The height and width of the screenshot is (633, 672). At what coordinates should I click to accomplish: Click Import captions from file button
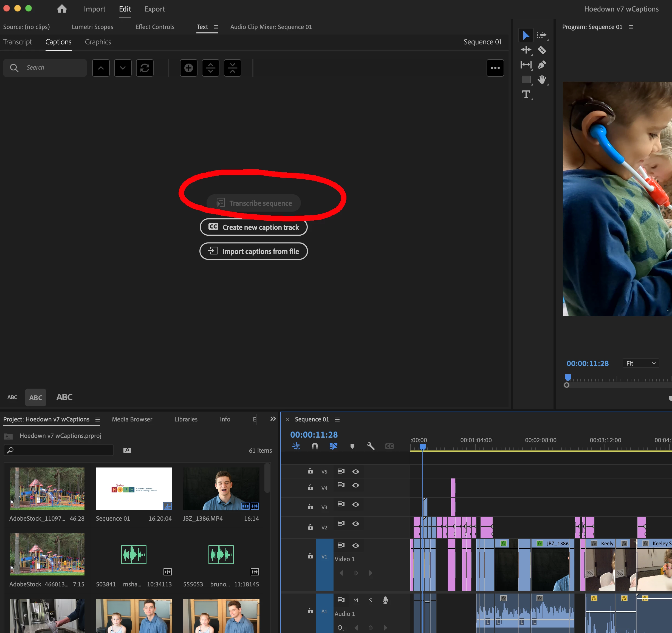tap(253, 251)
